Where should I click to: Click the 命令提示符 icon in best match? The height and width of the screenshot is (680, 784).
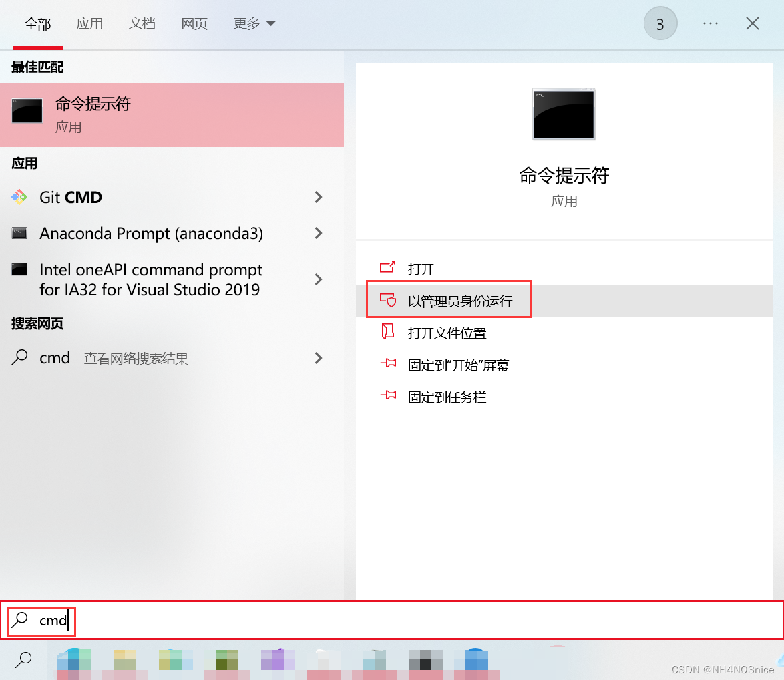(x=27, y=110)
